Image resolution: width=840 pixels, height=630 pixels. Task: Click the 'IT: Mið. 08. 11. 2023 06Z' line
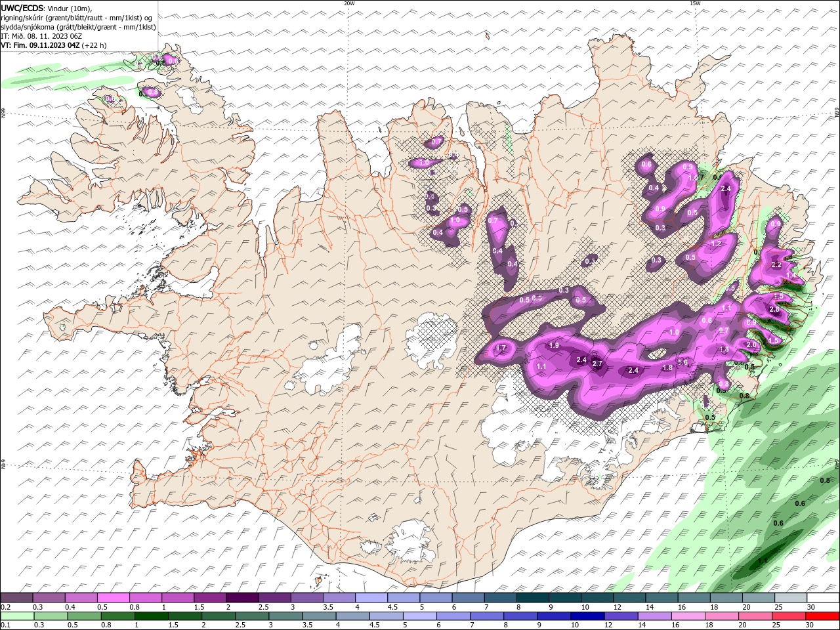(40, 36)
